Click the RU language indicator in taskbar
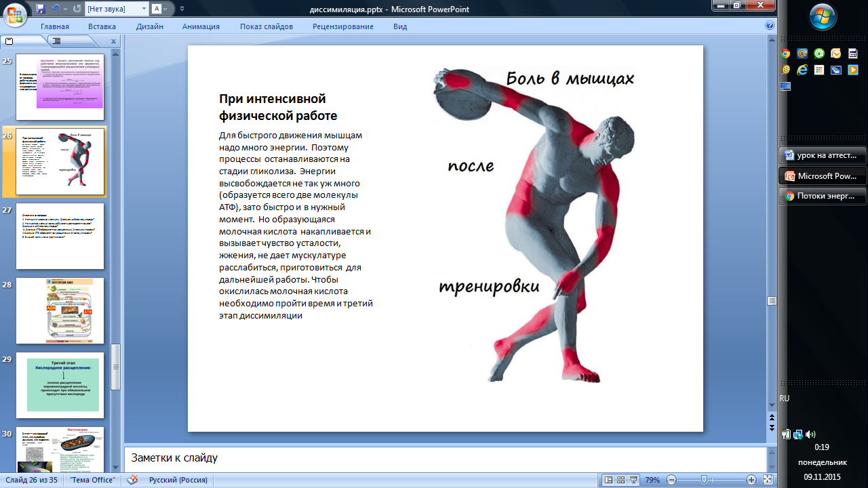The width and height of the screenshot is (868, 488). click(785, 398)
